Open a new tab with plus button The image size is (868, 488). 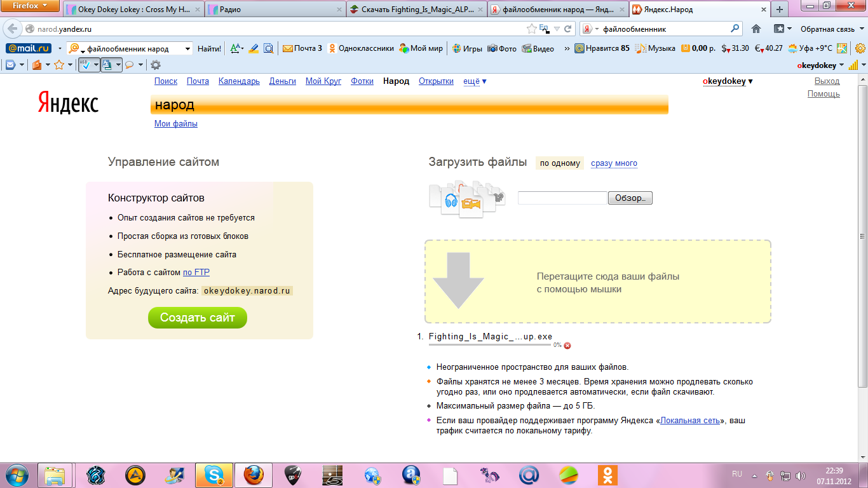tap(780, 10)
